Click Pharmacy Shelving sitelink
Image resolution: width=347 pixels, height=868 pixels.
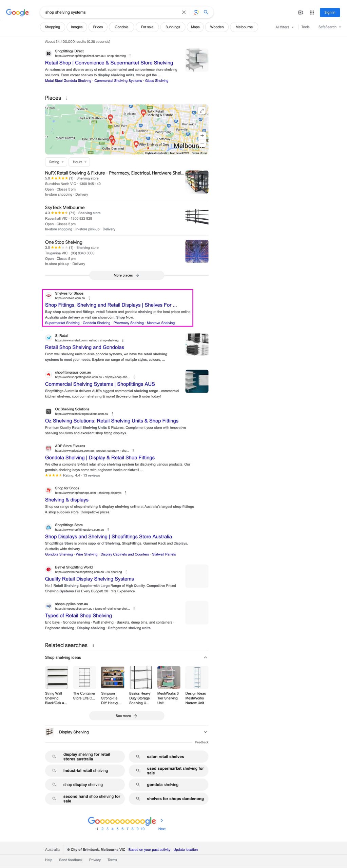129,323
